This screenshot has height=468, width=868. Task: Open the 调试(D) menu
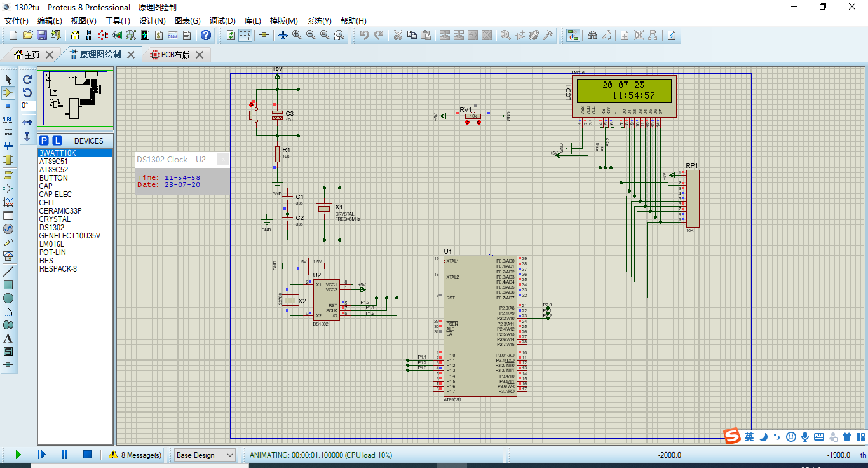222,21
